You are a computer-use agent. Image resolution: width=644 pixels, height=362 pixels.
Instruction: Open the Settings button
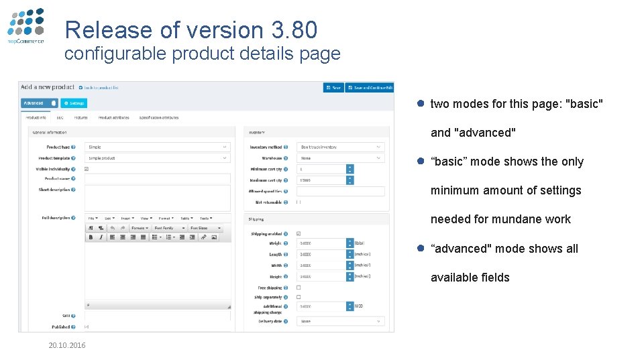[74, 103]
